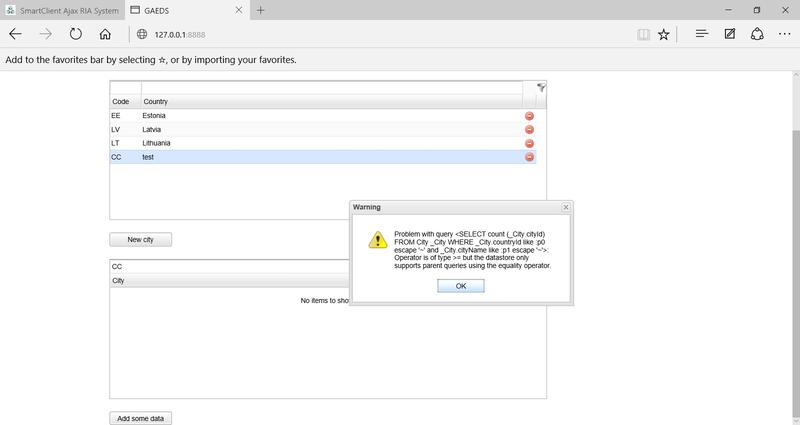The image size is (800, 425).
Task: Delete the CC test row red icon
Action: click(x=530, y=157)
